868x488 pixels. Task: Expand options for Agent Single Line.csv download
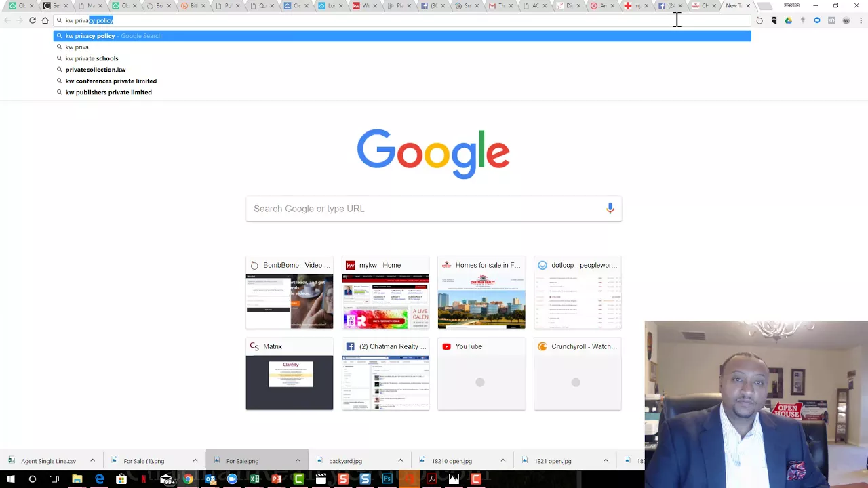[92, 461]
